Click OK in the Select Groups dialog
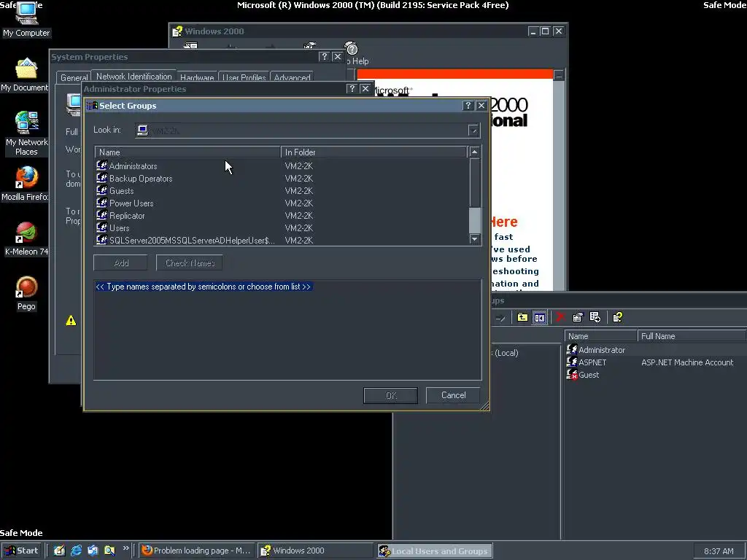The image size is (747, 560). click(391, 395)
